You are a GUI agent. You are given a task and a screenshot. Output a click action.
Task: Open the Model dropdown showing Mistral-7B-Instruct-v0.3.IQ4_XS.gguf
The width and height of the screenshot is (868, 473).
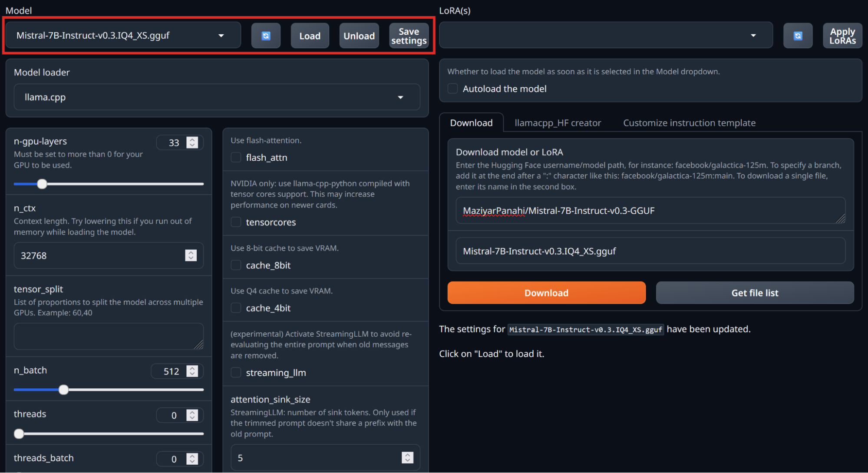coord(123,35)
